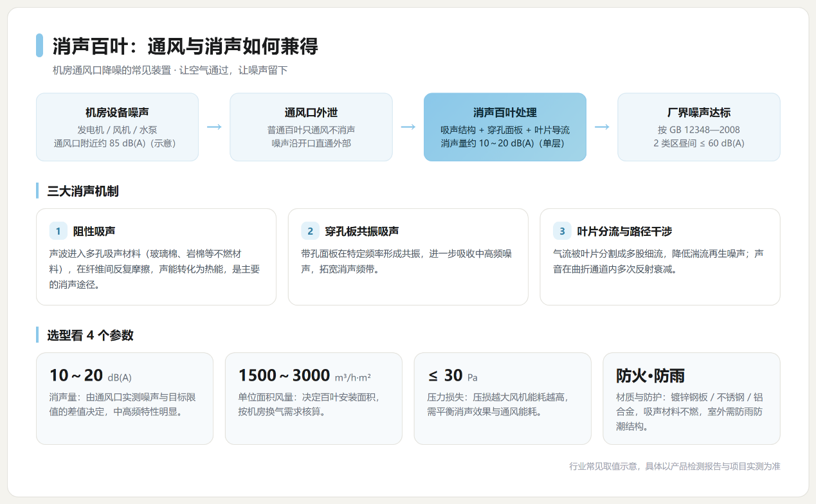Click the number 3 badge for 叶片分流与路径干涉
The image size is (816, 504).
(x=562, y=231)
